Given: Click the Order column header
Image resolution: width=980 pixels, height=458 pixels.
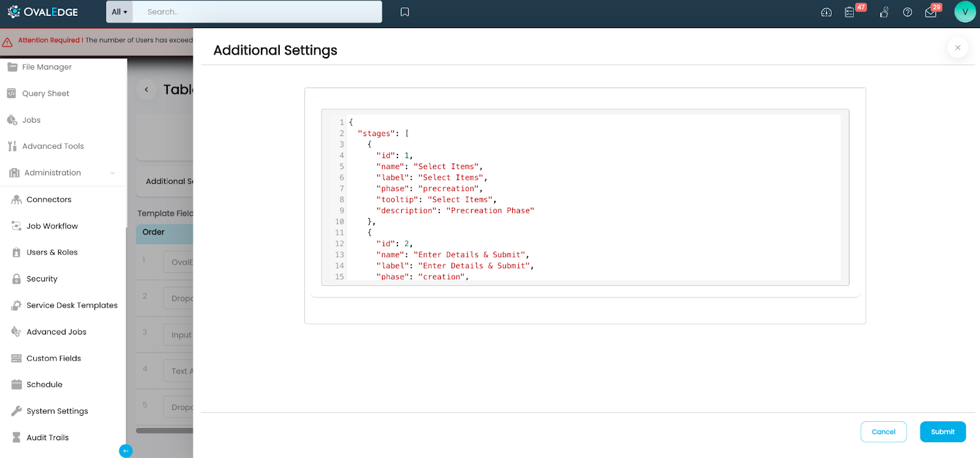Looking at the screenshot, I should click(x=153, y=232).
